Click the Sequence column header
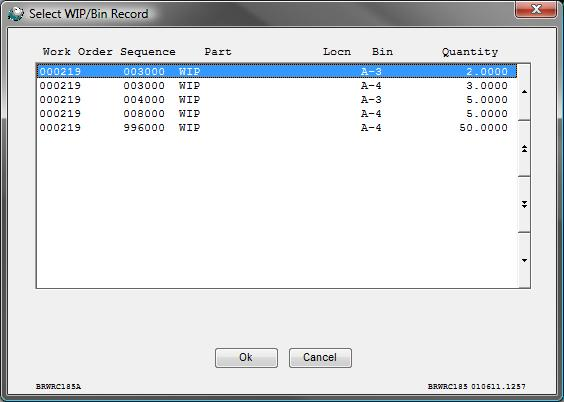The width and height of the screenshot is (564, 402). (x=148, y=52)
